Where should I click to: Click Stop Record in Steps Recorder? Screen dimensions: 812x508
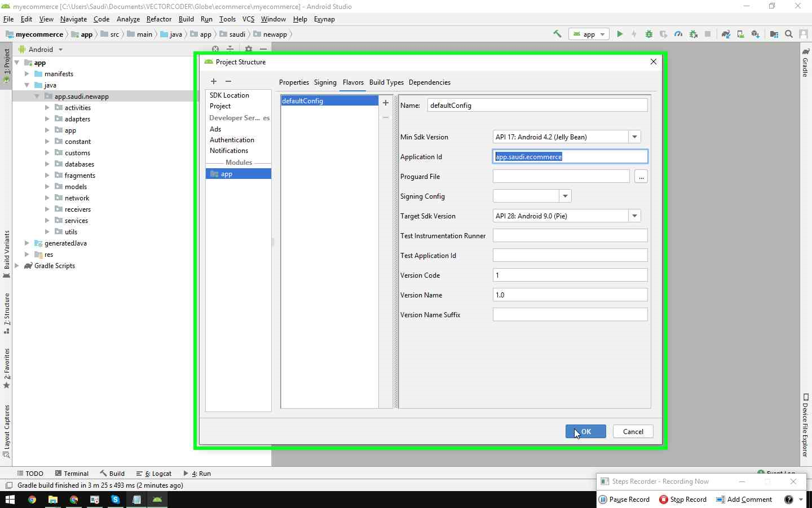(x=683, y=500)
